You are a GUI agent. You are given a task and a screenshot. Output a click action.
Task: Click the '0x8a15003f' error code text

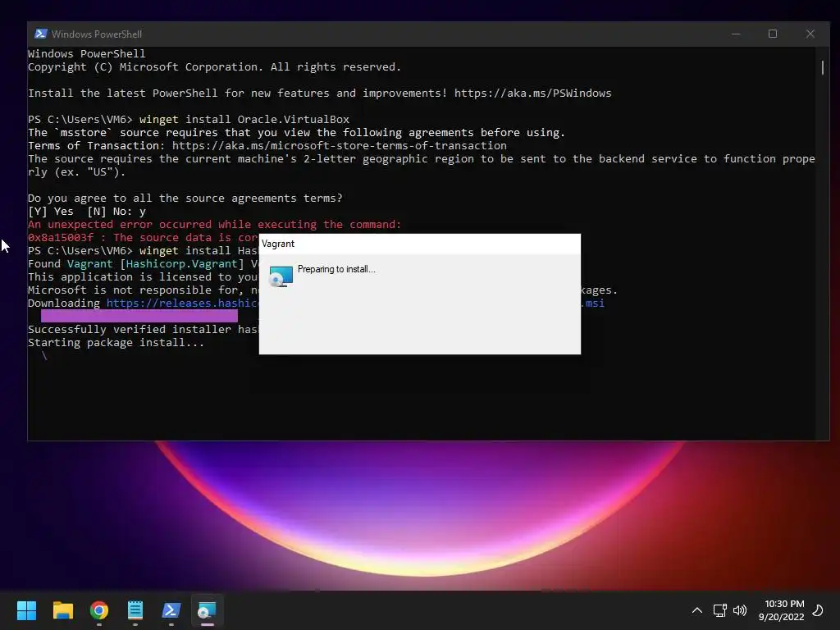(x=61, y=238)
